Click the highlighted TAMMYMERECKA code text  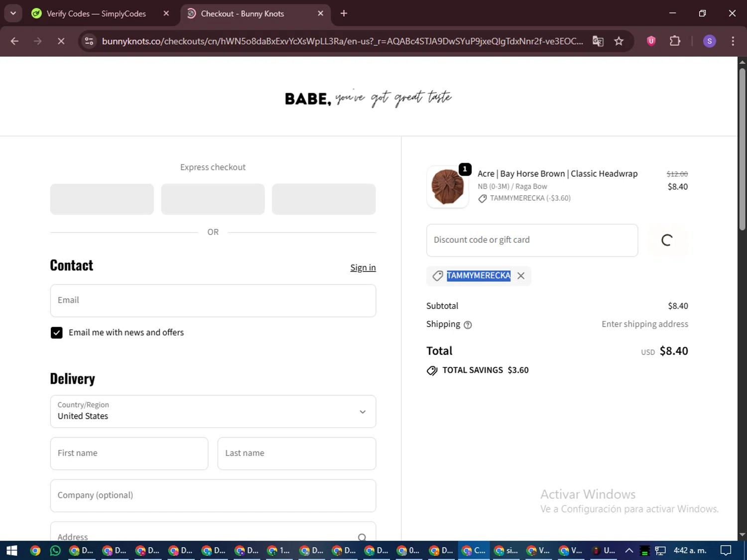pyautogui.click(x=479, y=276)
